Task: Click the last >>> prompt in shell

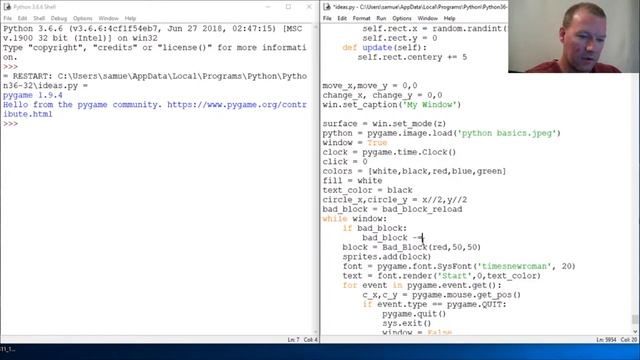Action: (x=11, y=124)
